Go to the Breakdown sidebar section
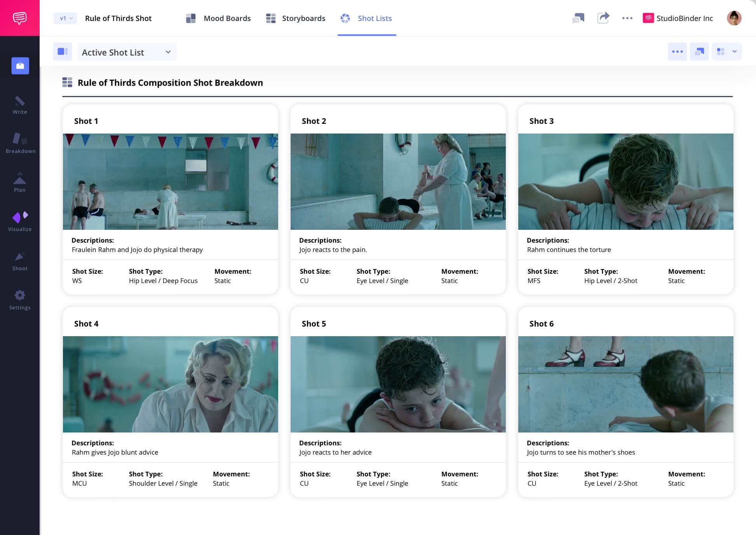The height and width of the screenshot is (535, 756). 20,143
